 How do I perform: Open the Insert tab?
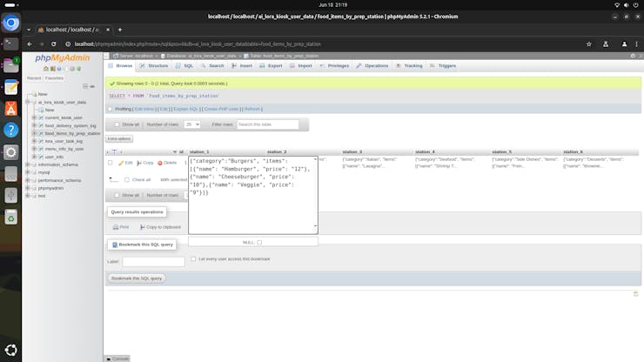[242, 66]
